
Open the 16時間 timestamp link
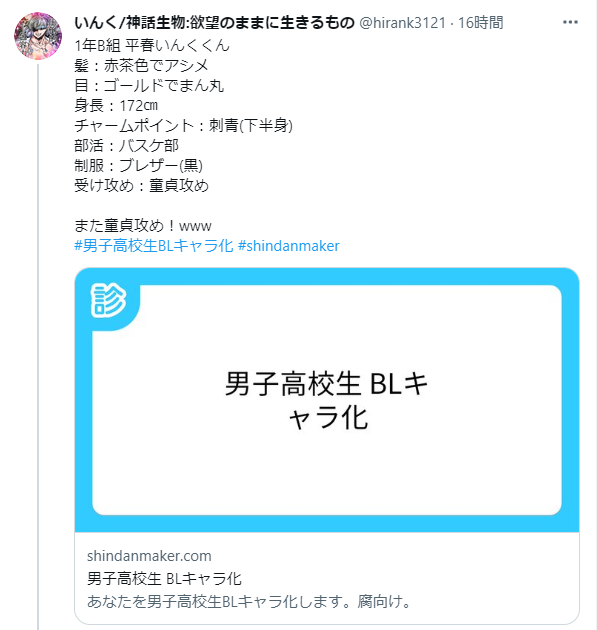(x=480, y=23)
